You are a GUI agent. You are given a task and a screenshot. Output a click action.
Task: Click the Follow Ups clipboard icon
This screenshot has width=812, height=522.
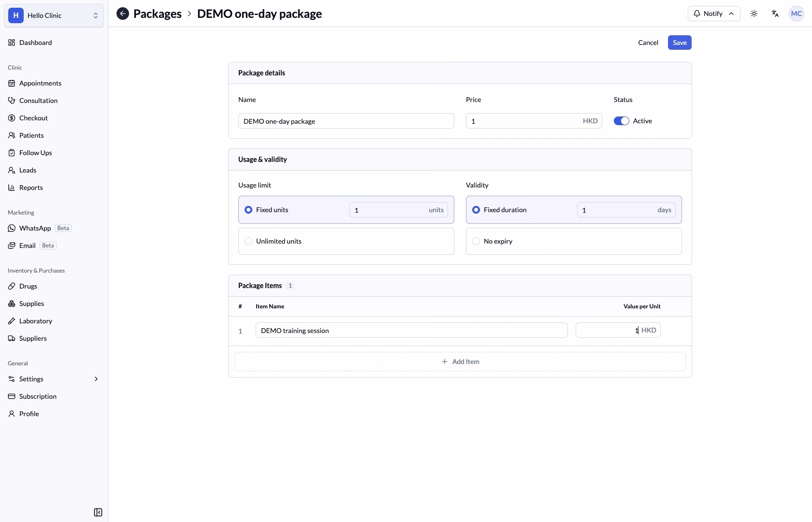tap(12, 153)
